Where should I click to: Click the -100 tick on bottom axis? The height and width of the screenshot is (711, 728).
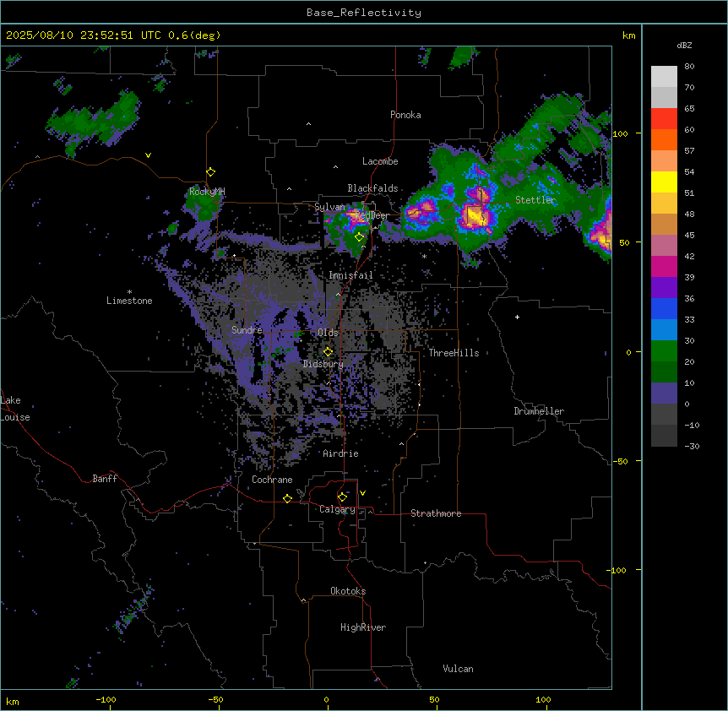click(x=106, y=699)
